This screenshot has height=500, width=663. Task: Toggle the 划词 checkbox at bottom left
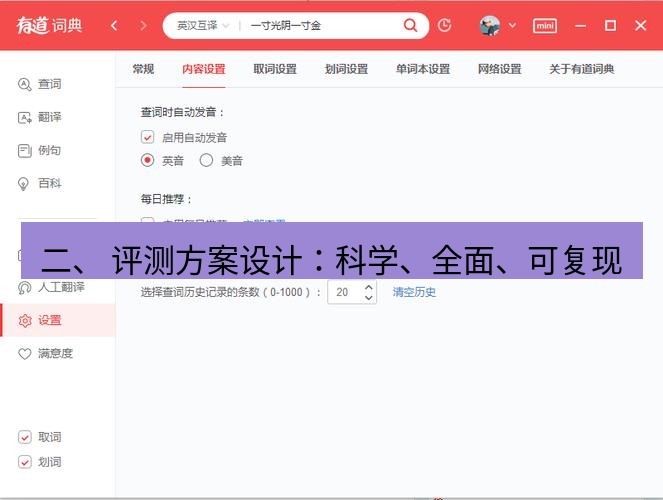[x=25, y=462]
